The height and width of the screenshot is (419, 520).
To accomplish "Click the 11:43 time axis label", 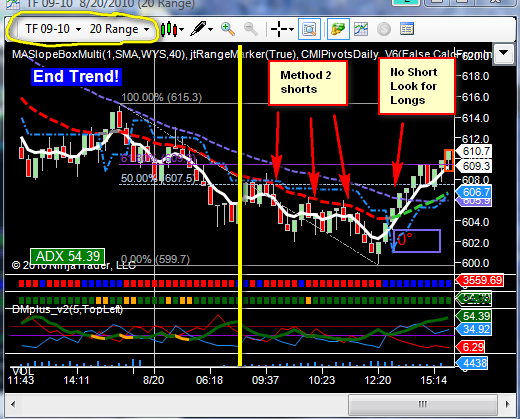I will 21,380.
